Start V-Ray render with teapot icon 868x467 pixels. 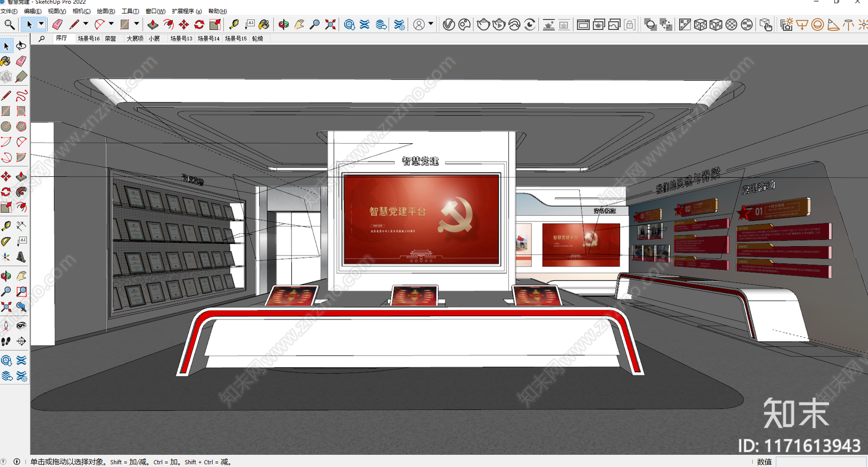pyautogui.click(x=483, y=24)
